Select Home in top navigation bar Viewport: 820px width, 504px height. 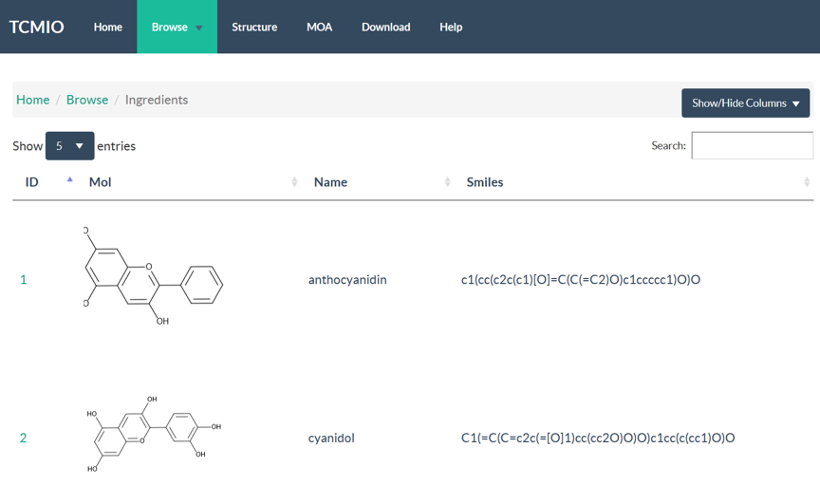[108, 27]
